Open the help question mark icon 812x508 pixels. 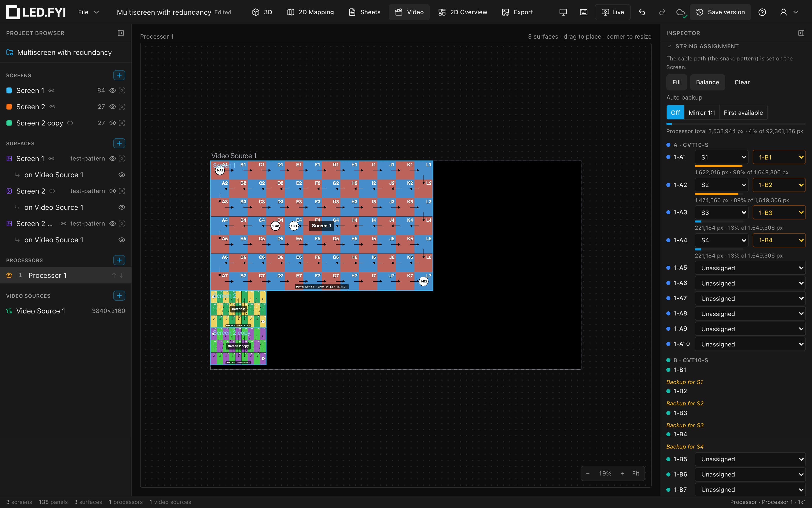point(762,12)
